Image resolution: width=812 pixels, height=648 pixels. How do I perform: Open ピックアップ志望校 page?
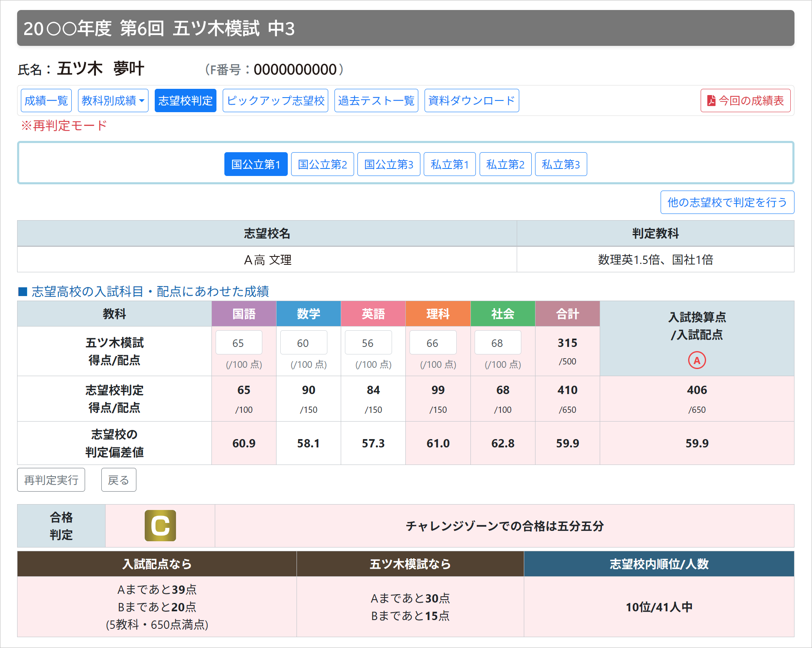[275, 100]
